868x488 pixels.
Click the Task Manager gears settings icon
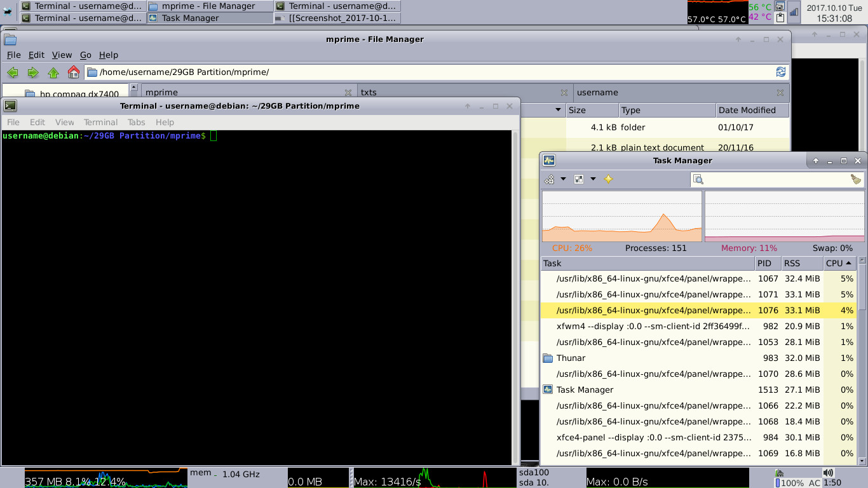(550, 179)
